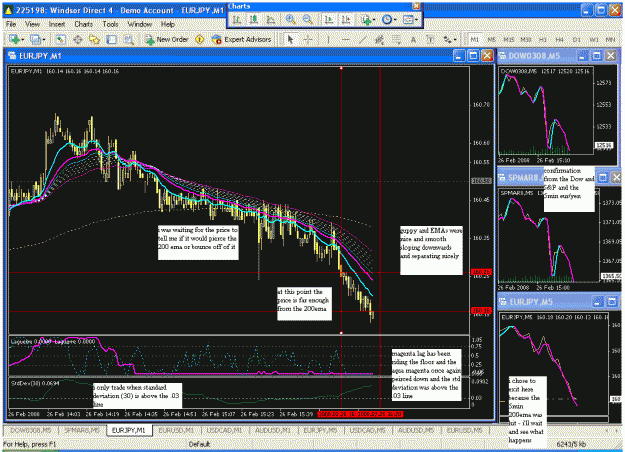Open the View menu
625x452 pixels.
[32, 24]
